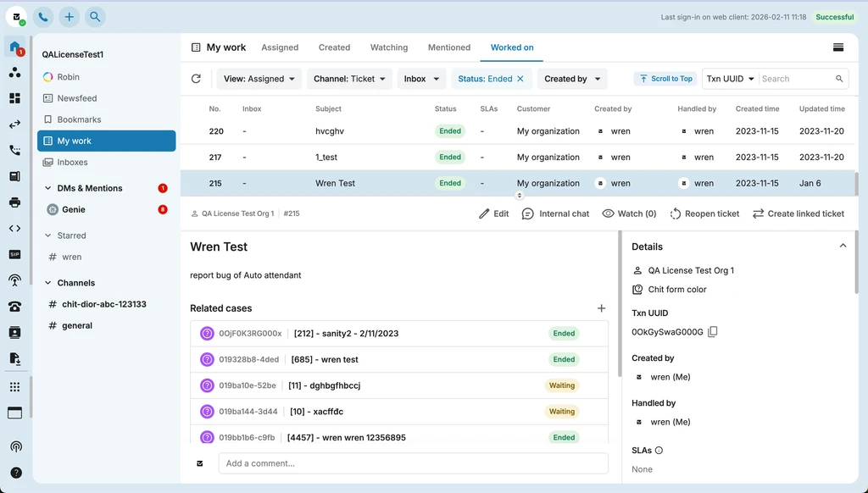This screenshot has height=493, width=868.
Task: Copy the Txn UUID value
Action: point(713,331)
